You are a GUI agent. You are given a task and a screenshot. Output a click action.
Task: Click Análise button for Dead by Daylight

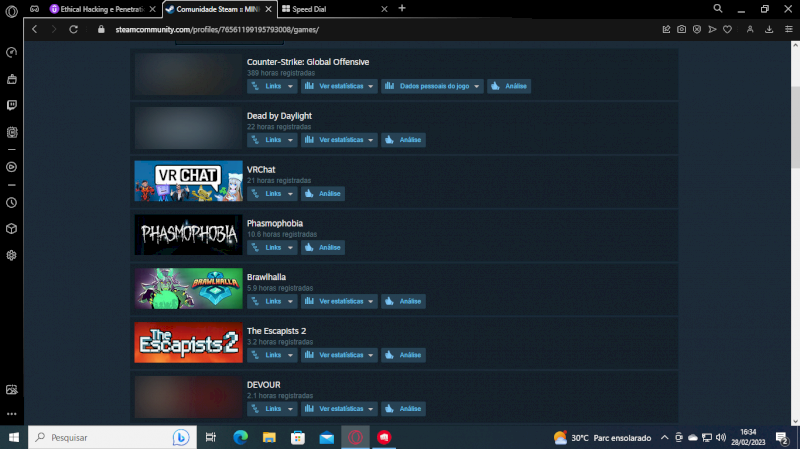coord(403,140)
